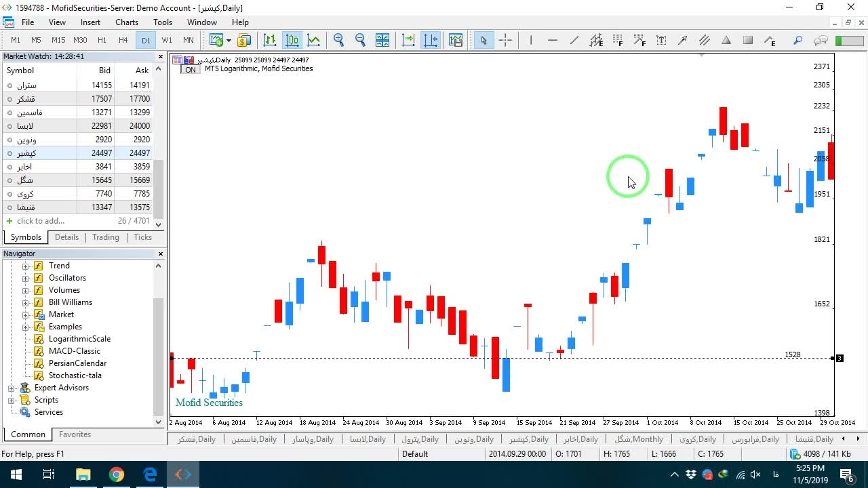Expand the Trend indicators folder
Screen dimensions: 868x488
coord(26,266)
